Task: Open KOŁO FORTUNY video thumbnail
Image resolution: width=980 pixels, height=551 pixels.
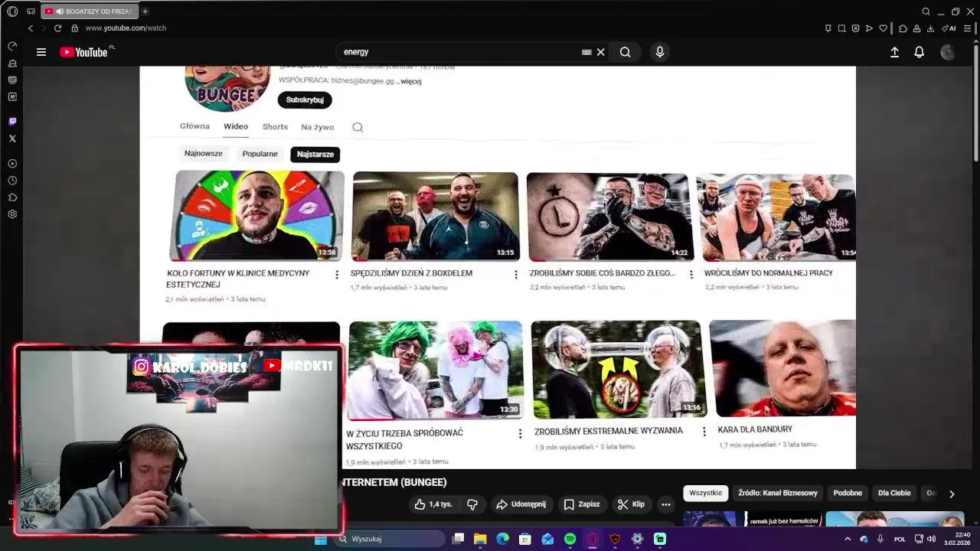Action: 256,216
